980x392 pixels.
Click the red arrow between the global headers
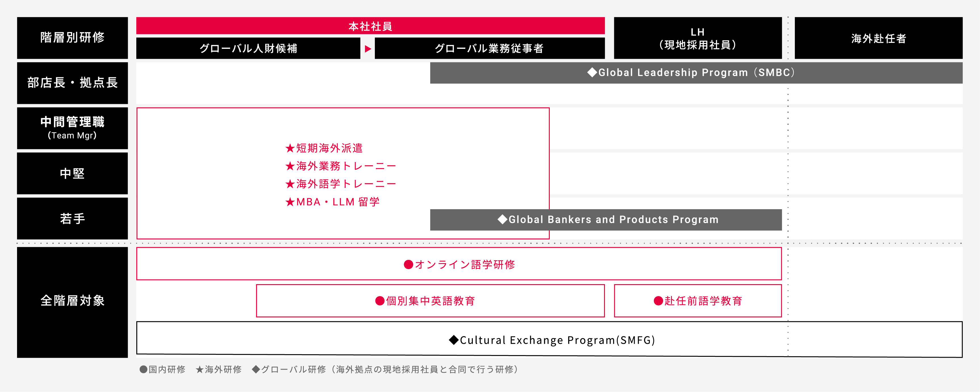[367, 49]
